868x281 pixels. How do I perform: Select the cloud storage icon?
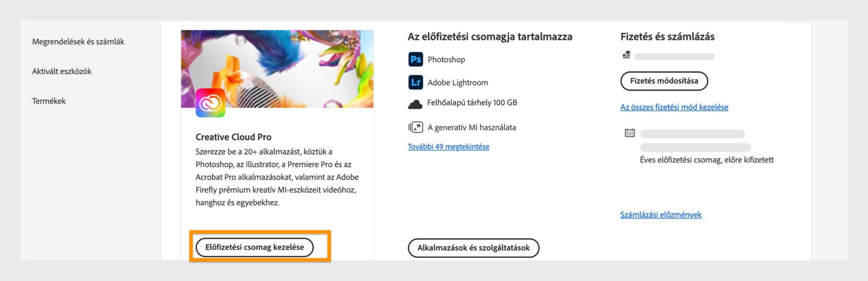[415, 103]
